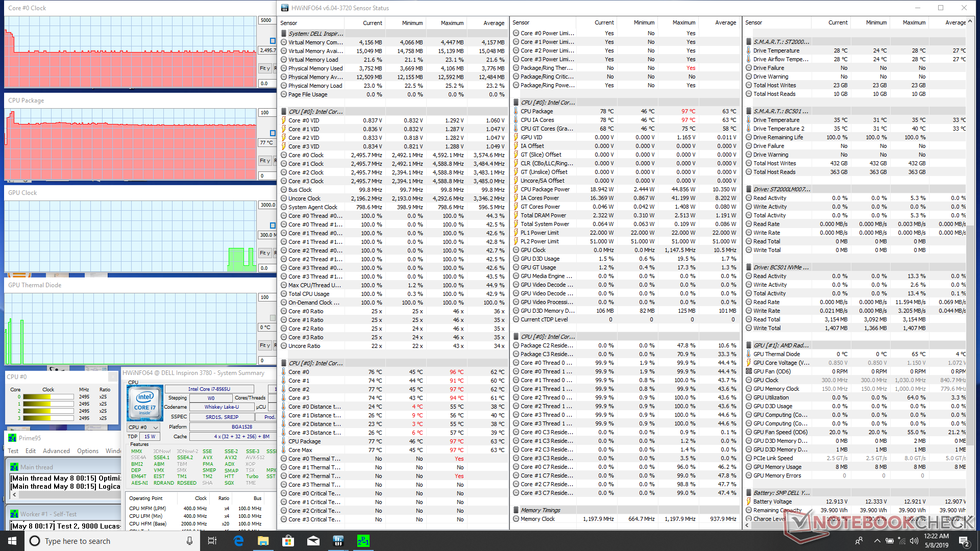The width and height of the screenshot is (980, 551).
Task: Open File Explorer from taskbar
Action: [x=263, y=541]
